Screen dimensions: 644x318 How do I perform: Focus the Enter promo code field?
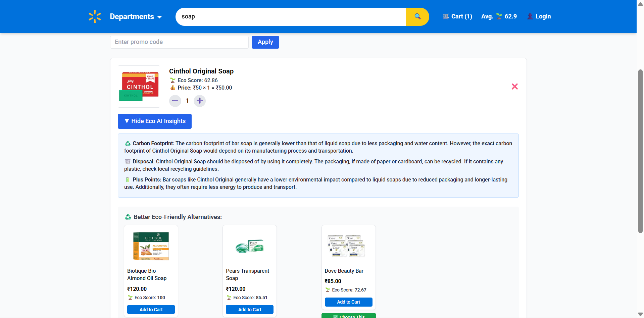pyautogui.click(x=179, y=42)
